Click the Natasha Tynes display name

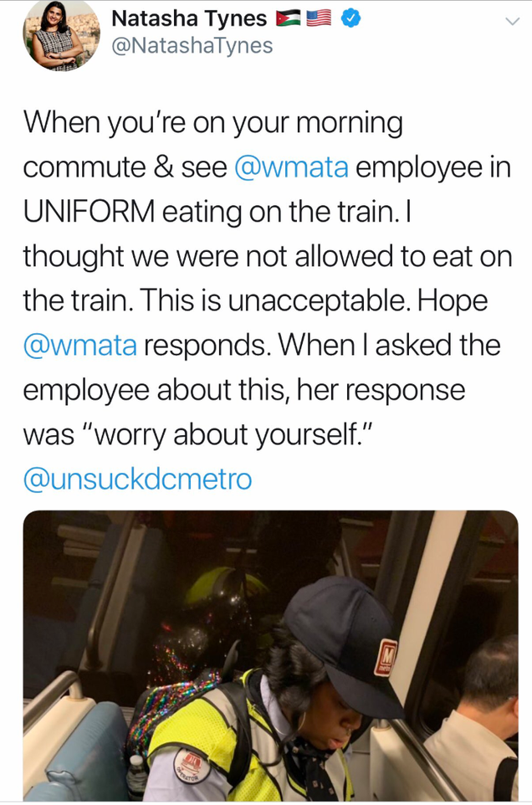(189, 19)
